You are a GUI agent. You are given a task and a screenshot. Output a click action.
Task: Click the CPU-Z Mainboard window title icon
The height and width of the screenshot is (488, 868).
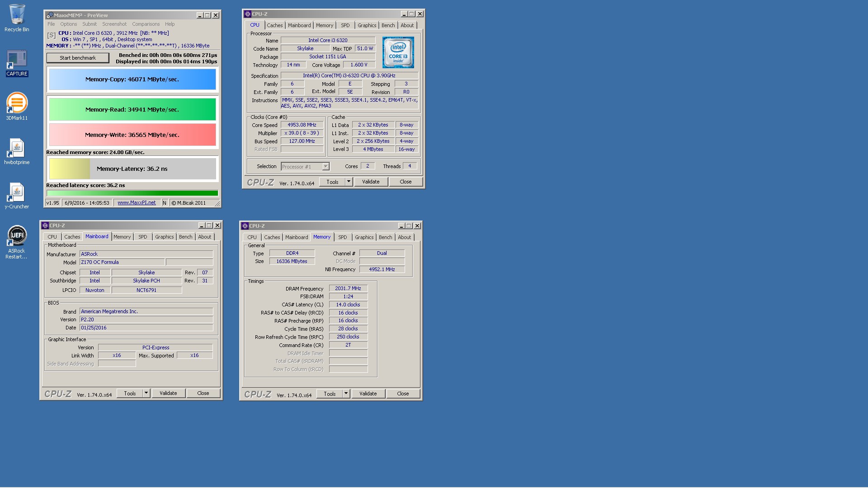click(x=45, y=225)
